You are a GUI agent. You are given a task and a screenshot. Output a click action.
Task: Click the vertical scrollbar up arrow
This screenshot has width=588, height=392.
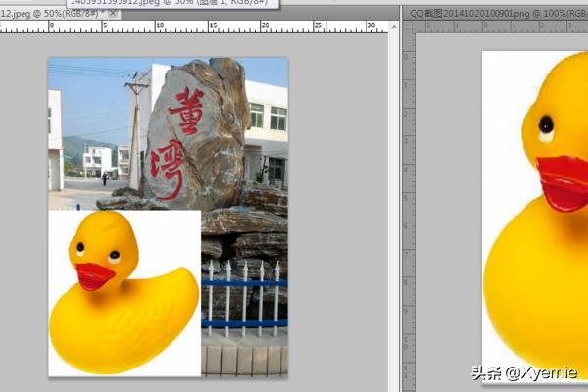click(393, 27)
